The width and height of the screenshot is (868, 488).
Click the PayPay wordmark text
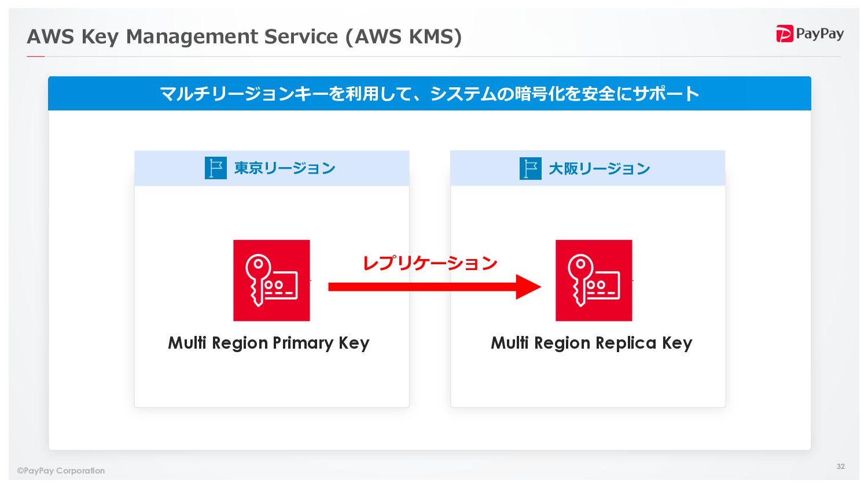(819, 34)
